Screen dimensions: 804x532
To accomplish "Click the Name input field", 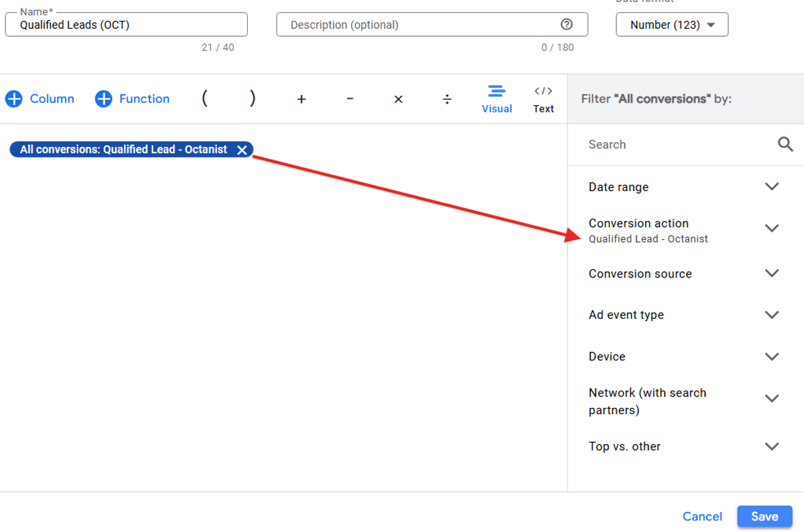I will coord(126,24).
